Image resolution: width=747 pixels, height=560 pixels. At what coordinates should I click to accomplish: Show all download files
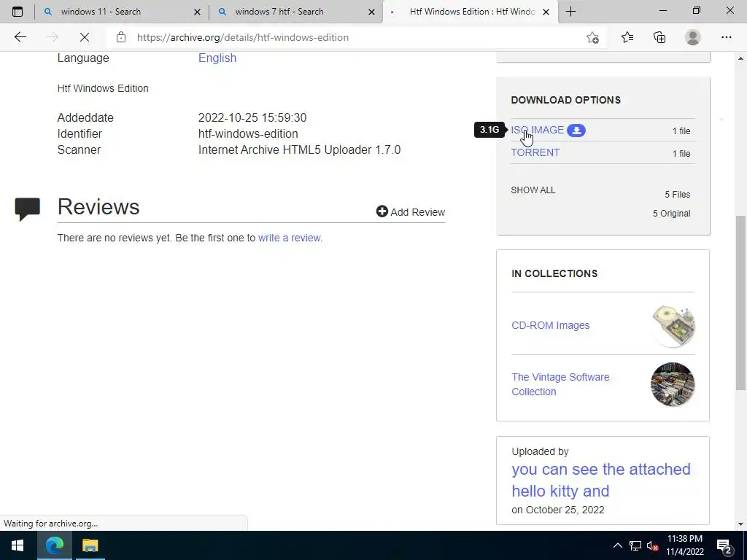coord(533,190)
